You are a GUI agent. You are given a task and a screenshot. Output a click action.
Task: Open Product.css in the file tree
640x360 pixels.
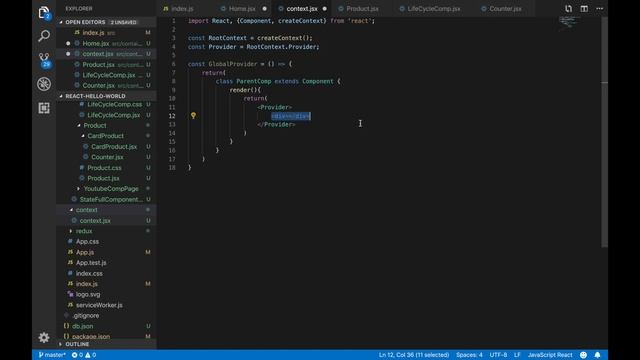pyautogui.click(x=106, y=168)
